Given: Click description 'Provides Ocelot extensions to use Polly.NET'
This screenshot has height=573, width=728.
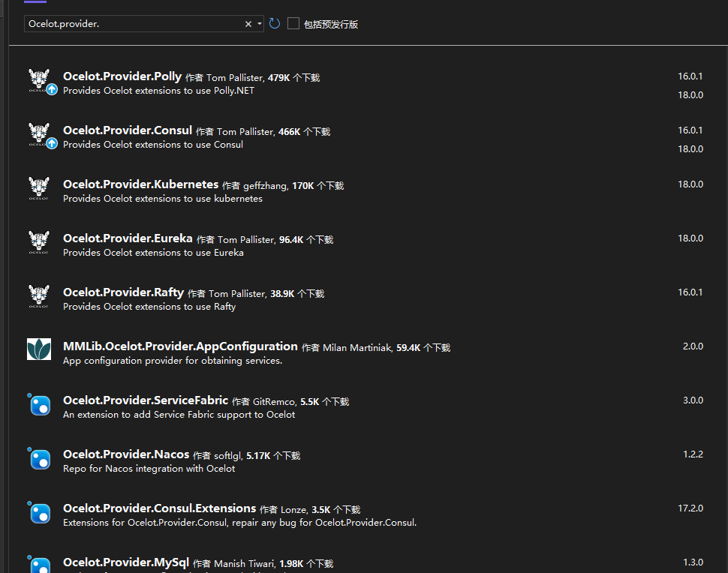Looking at the screenshot, I should pyautogui.click(x=159, y=91).
